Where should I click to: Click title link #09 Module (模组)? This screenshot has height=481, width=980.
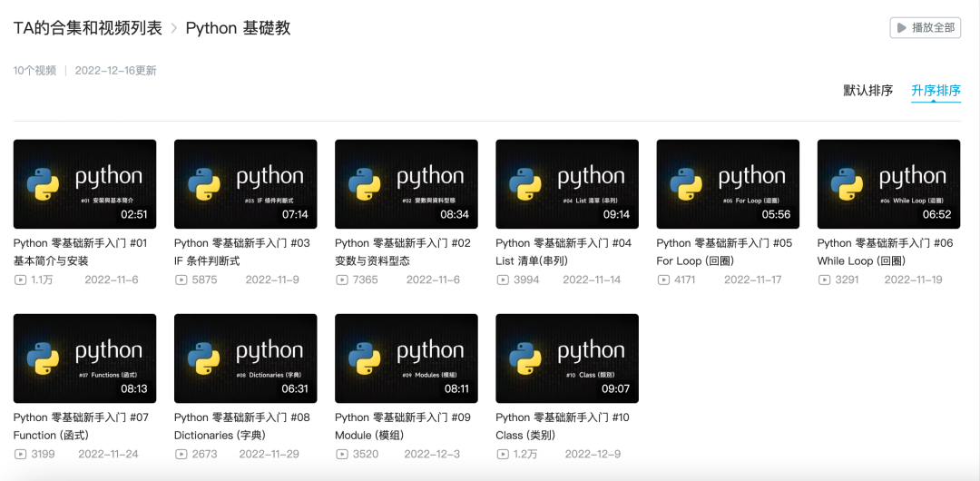coord(403,426)
